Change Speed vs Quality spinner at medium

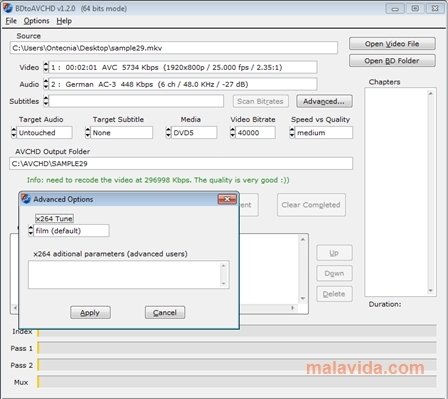click(x=292, y=133)
